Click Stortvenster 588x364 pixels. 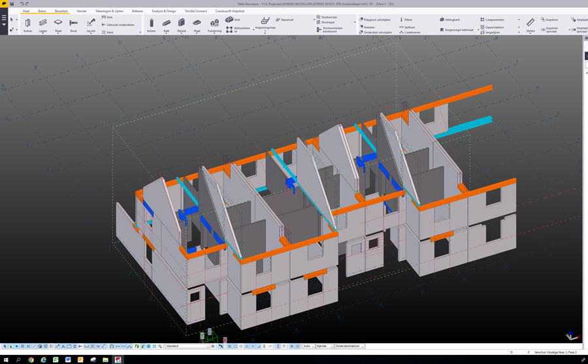[x=327, y=17]
